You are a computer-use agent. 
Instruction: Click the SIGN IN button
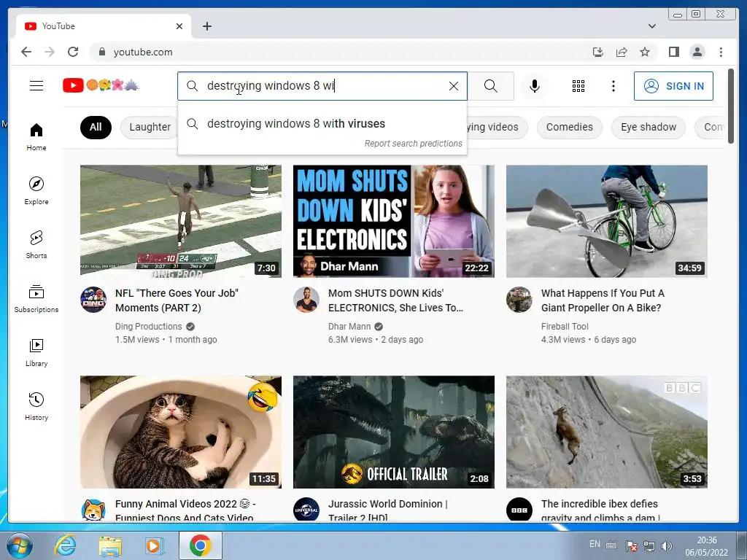[x=673, y=86]
